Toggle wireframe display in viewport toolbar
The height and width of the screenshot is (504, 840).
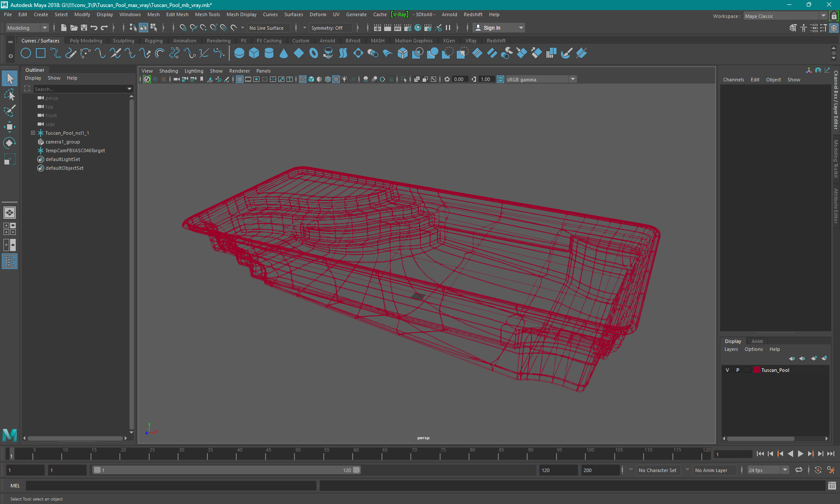point(303,79)
